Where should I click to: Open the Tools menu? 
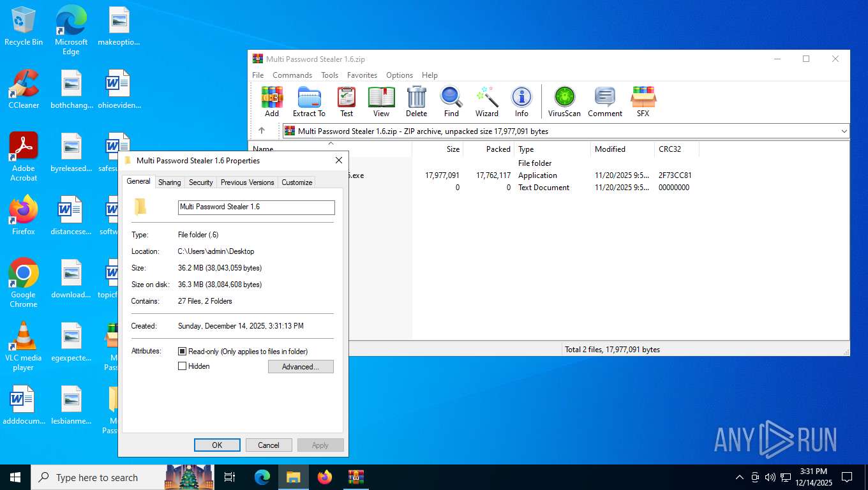(x=329, y=75)
